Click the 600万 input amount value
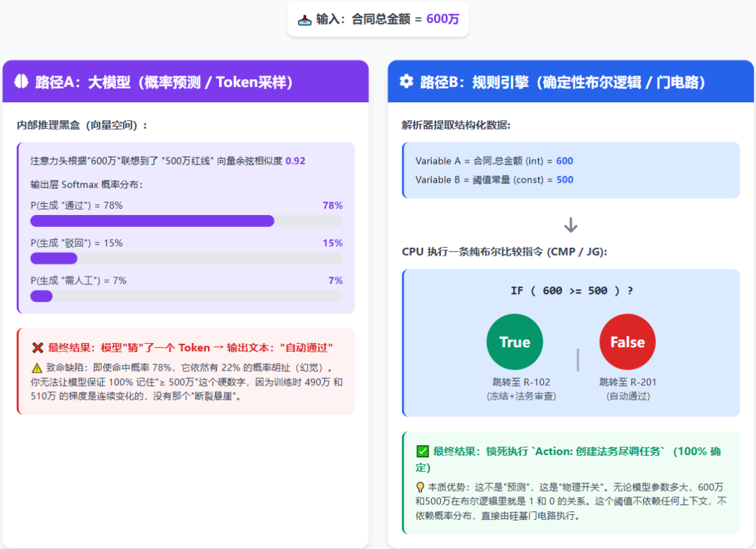 coord(442,20)
